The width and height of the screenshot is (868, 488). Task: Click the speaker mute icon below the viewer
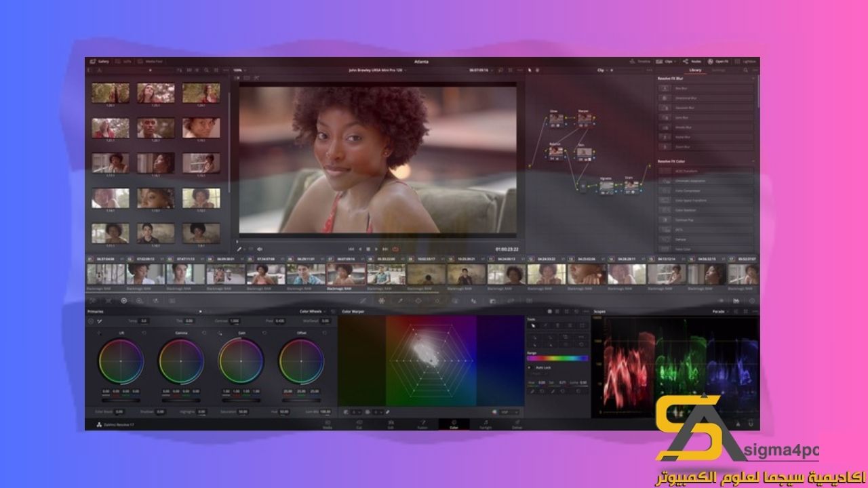click(260, 249)
